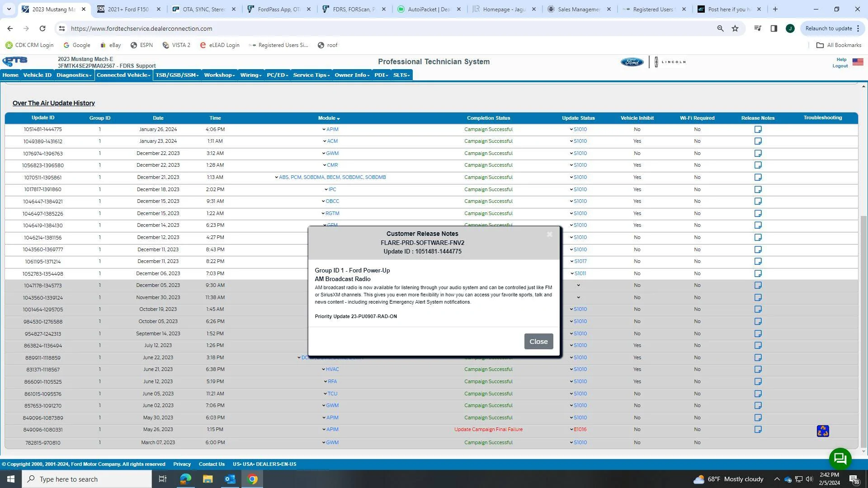The height and width of the screenshot is (488, 868).
Task: Open Contact Us footer link
Action: click(x=212, y=464)
